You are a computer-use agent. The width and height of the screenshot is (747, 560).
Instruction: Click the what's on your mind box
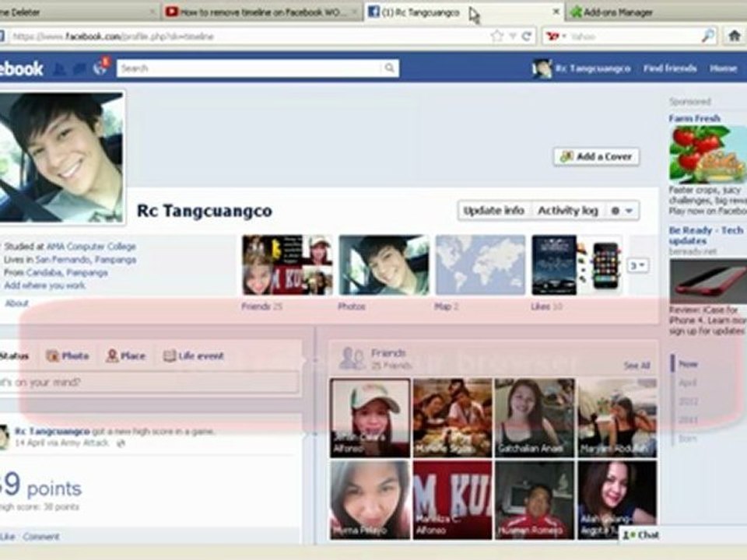[149, 383]
